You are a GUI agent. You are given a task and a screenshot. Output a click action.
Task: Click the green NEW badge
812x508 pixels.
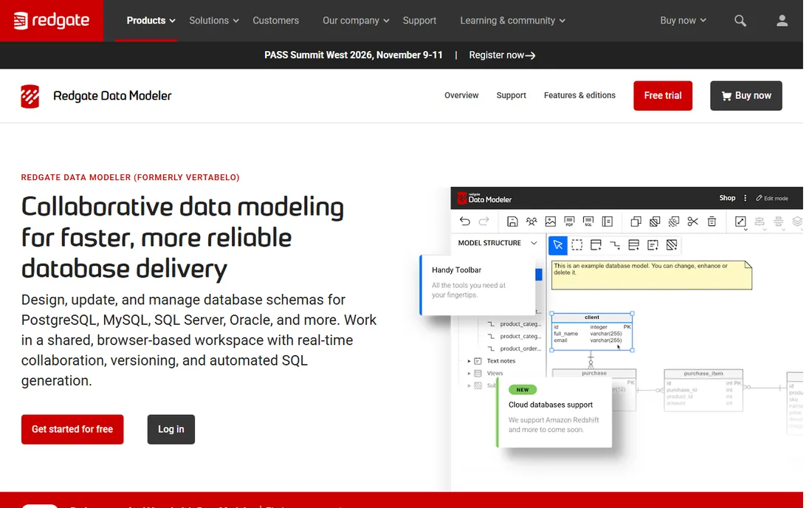(523, 390)
